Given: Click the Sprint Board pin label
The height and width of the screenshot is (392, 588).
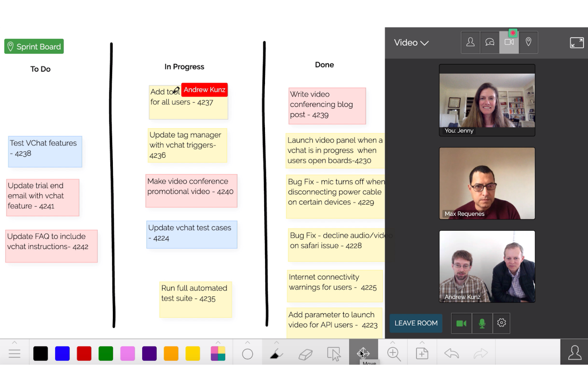Looking at the screenshot, I should coord(34,46).
